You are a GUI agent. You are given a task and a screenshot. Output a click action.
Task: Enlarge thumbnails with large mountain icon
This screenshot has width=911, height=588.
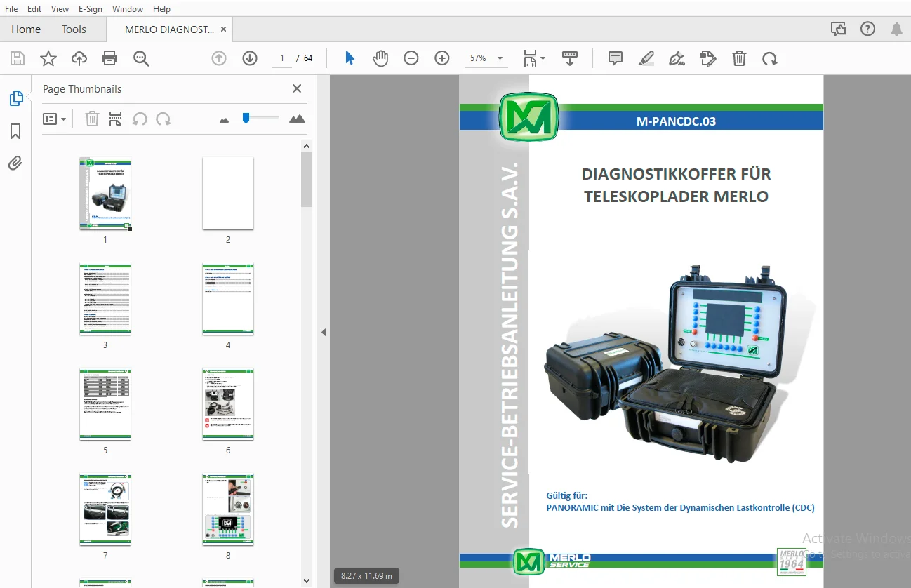pos(298,119)
